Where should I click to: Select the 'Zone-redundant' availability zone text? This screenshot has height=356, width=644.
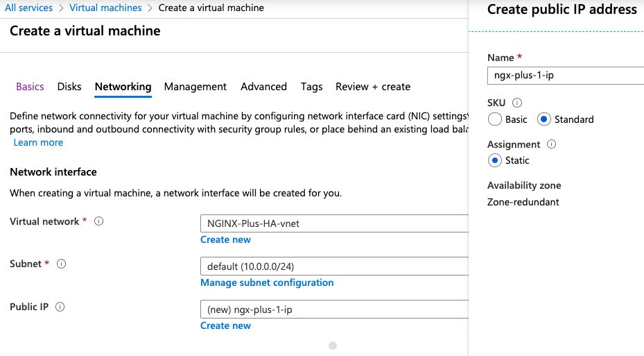(x=523, y=202)
